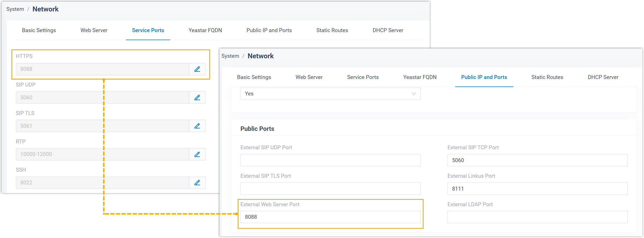The height and width of the screenshot is (238, 644).
Task: Click the SSH port edit pencil
Action: coord(197,183)
